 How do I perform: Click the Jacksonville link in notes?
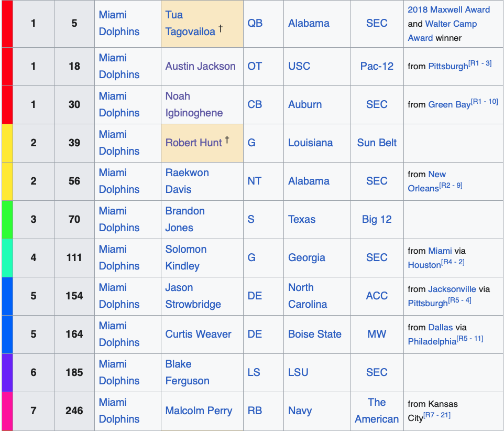point(452,289)
